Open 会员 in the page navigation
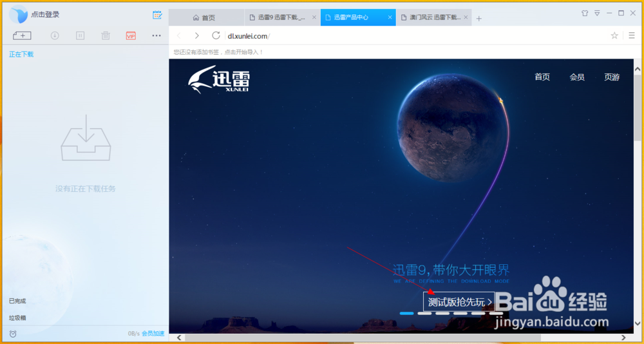Screen dimensions: 644x344 coord(577,77)
